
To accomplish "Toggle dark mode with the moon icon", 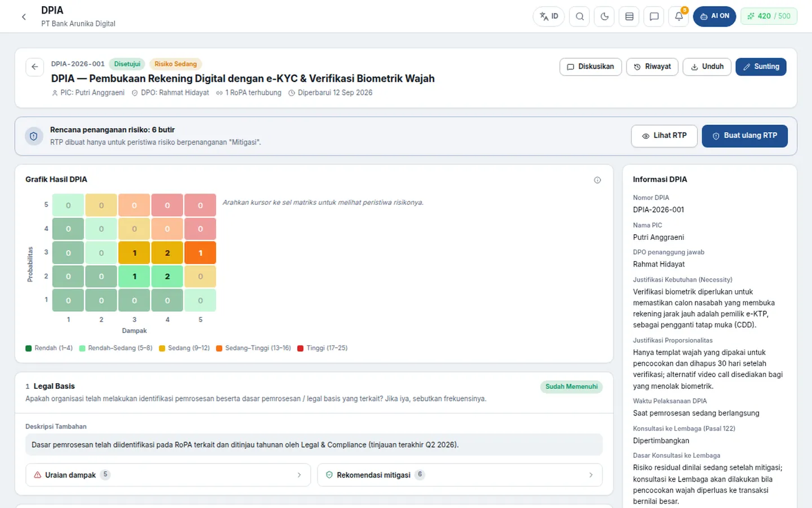I will click(x=604, y=16).
